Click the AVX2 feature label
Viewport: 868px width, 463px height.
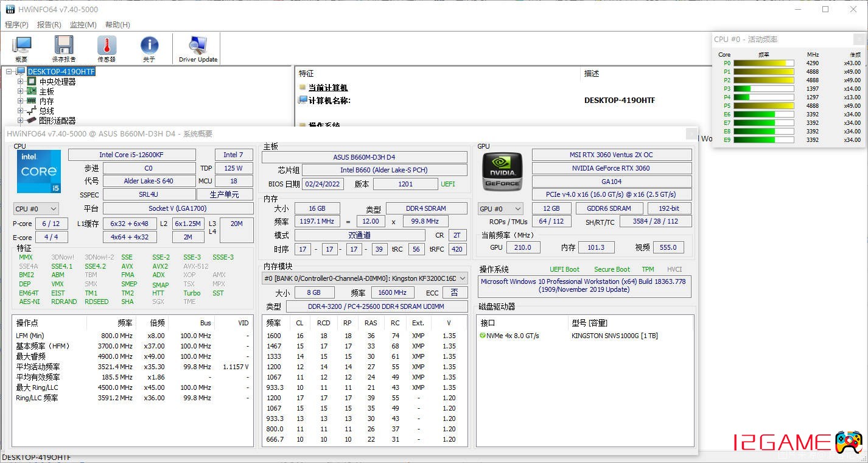tap(160, 266)
